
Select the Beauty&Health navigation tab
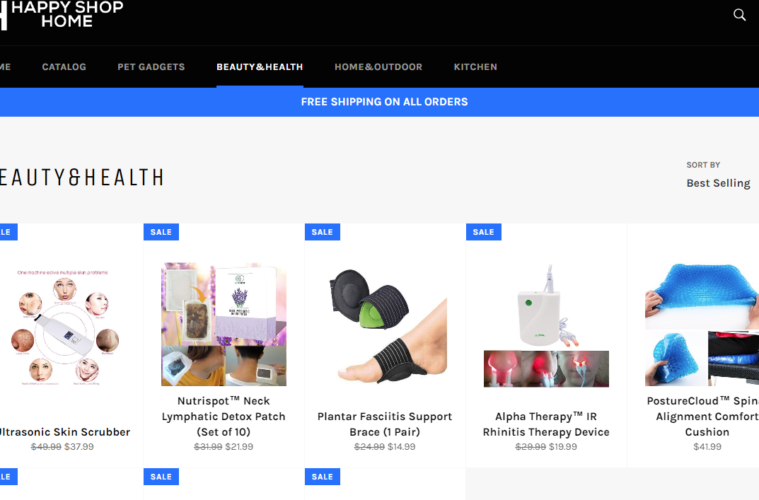pos(259,67)
